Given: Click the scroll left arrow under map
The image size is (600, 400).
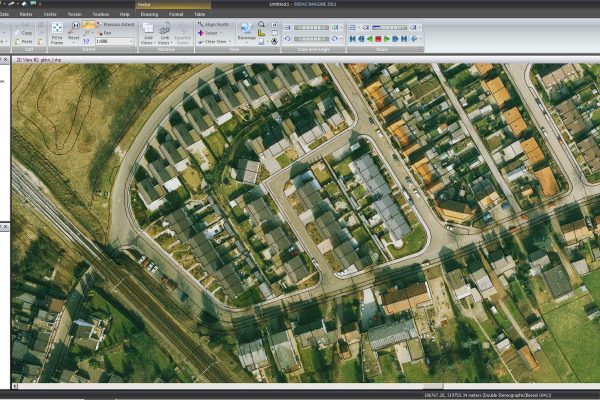Looking at the screenshot, I should coord(15,386).
